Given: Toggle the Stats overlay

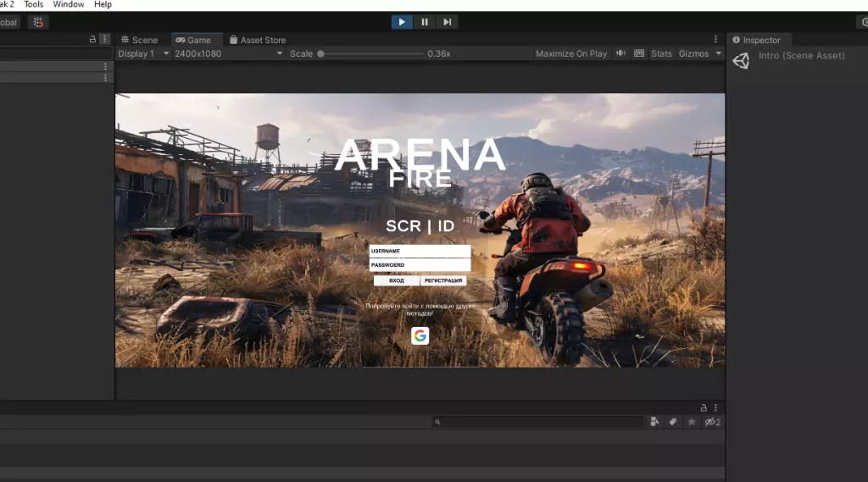Looking at the screenshot, I should 661,53.
